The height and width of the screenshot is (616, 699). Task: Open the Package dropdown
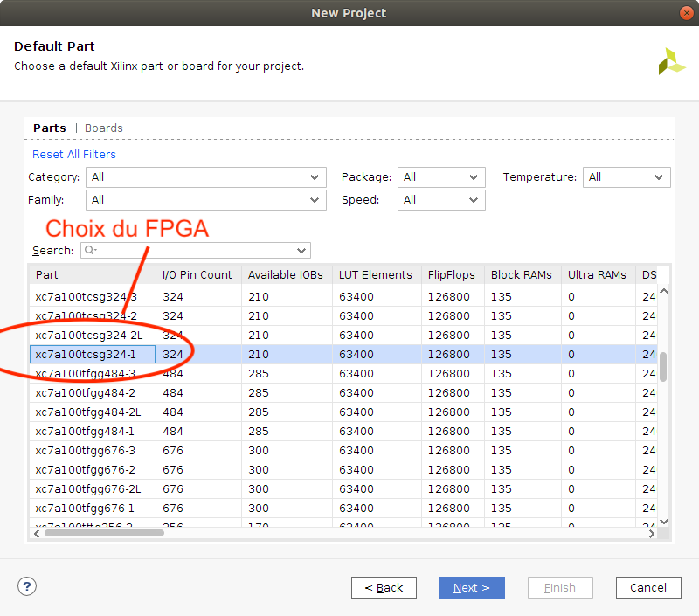pyautogui.click(x=441, y=177)
